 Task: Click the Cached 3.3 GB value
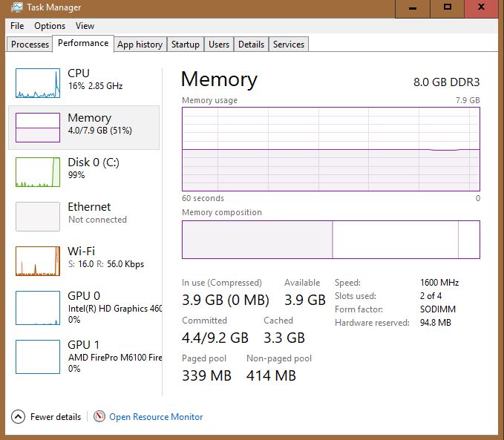(284, 338)
